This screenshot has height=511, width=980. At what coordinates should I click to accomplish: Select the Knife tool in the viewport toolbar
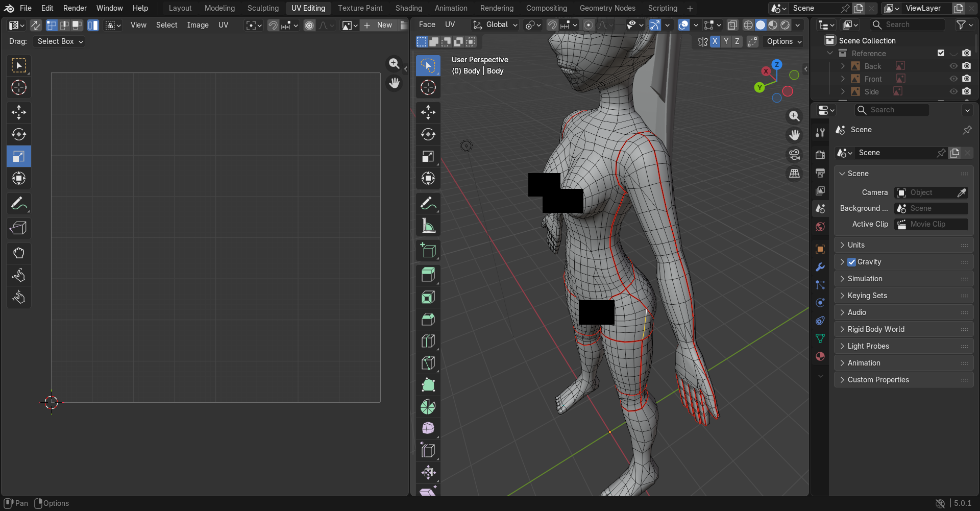click(x=428, y=362)
